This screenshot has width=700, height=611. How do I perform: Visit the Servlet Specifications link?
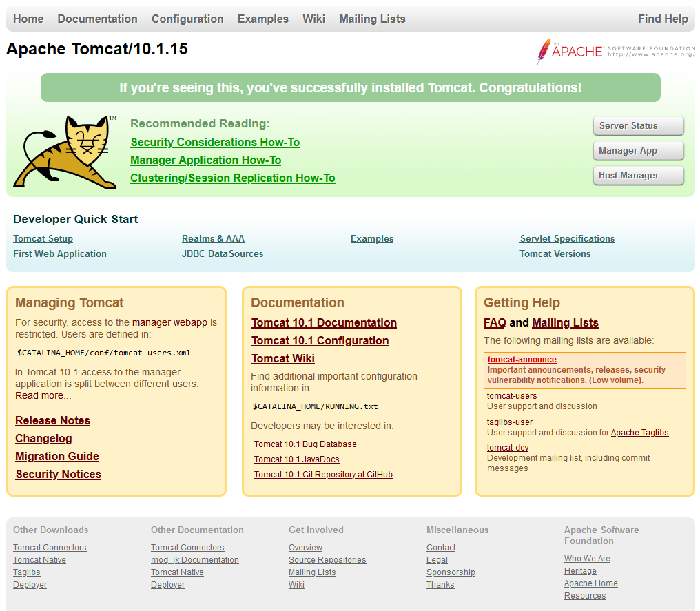[x=567, y=239]
